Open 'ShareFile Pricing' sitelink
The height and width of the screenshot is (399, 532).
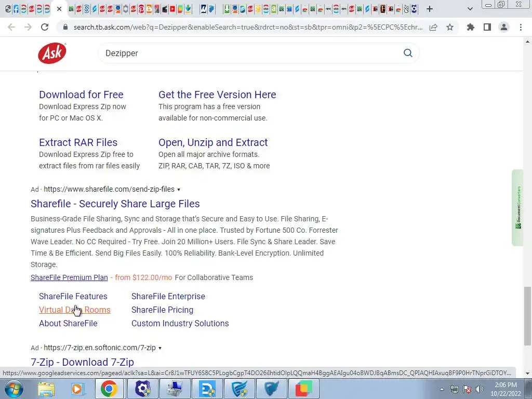162,310
